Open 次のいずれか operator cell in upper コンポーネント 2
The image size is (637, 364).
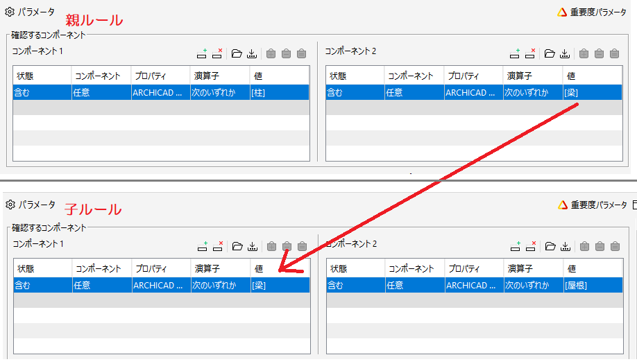click(533, 92)
